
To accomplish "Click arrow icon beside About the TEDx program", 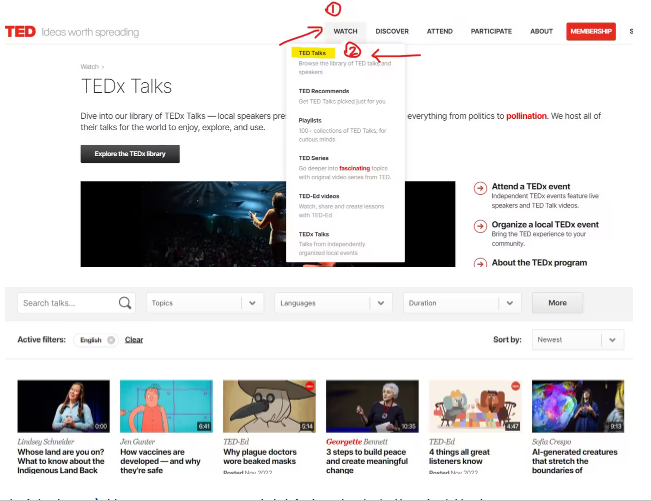I will [x=480, y=263].
